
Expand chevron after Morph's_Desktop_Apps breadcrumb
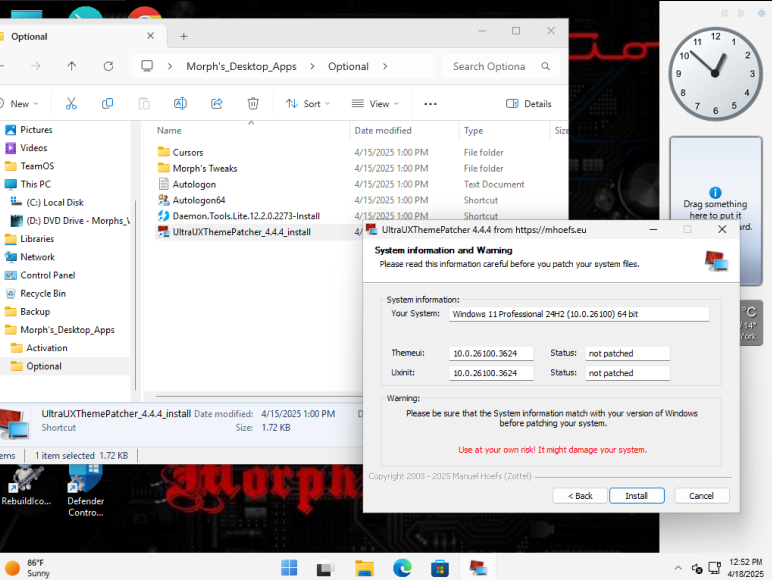pos(312,66)
